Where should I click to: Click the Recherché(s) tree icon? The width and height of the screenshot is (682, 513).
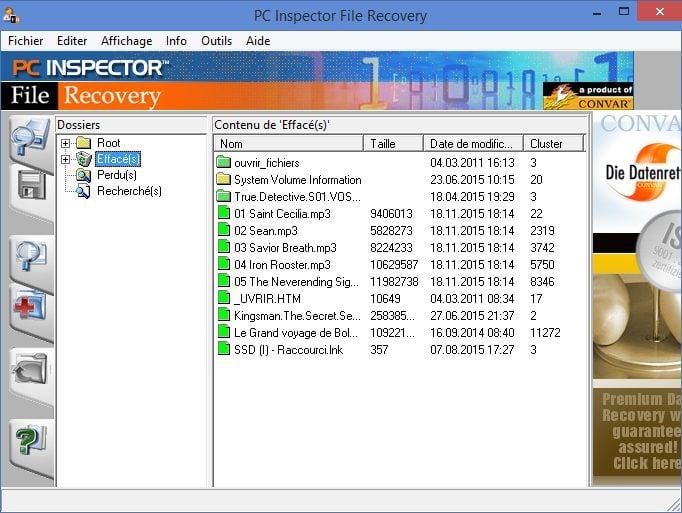pos(83,191)
